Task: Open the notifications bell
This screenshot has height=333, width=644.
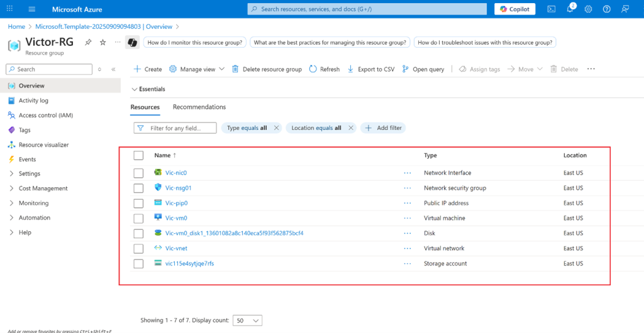Action: point(570,9)
